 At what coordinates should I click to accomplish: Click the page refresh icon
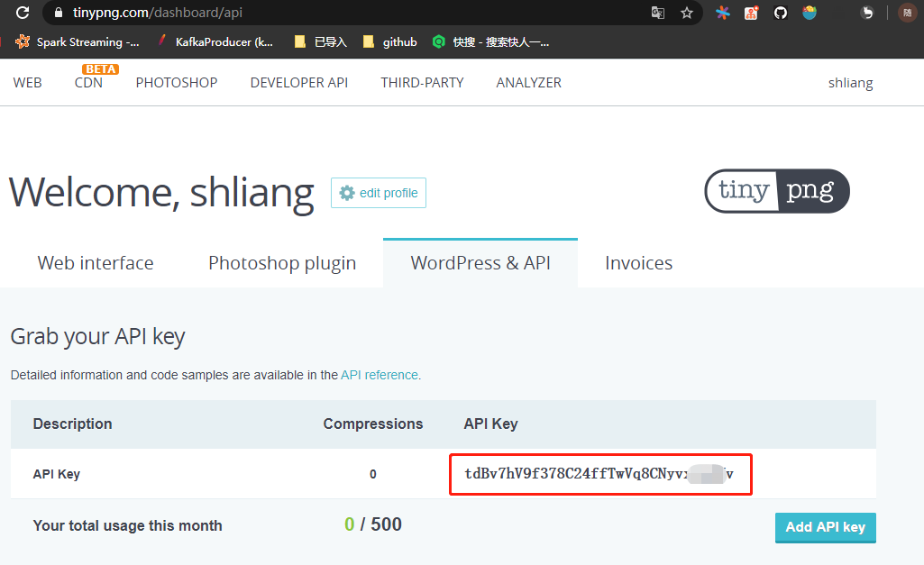(24, 13)
